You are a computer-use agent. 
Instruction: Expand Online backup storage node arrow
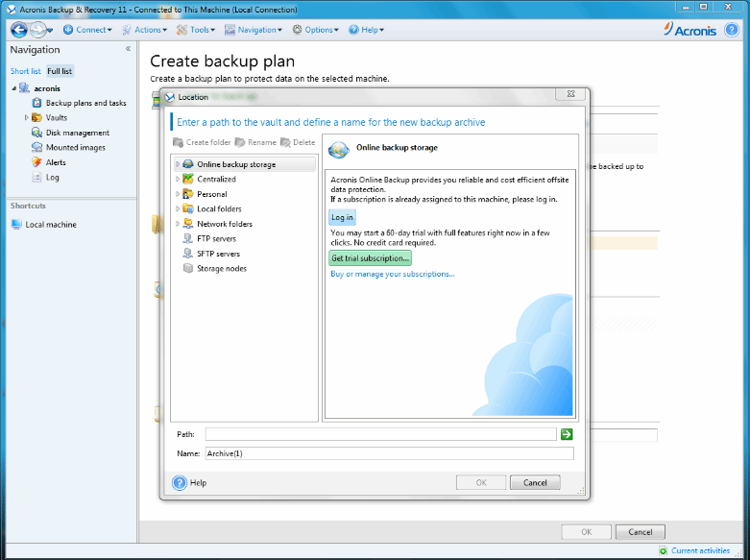pos(178,164)
